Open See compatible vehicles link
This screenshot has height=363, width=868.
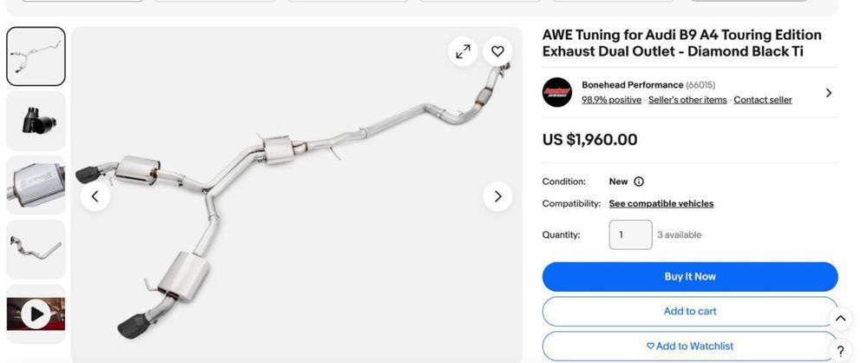point(661,203)
